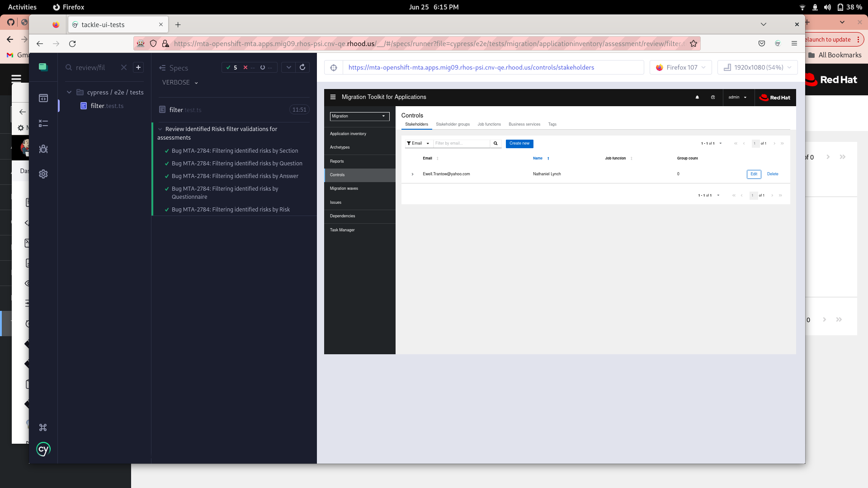Click the selector playground crosshair icon

pos(334,68)
